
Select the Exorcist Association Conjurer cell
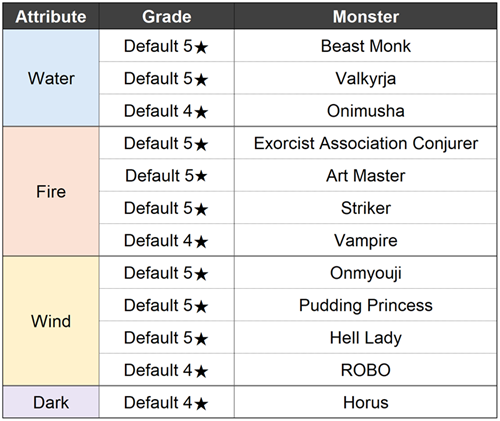(x=366, y=143)
